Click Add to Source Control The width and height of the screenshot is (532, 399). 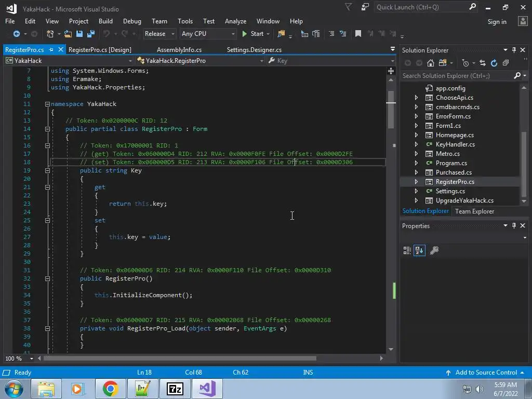coord(486,373)
